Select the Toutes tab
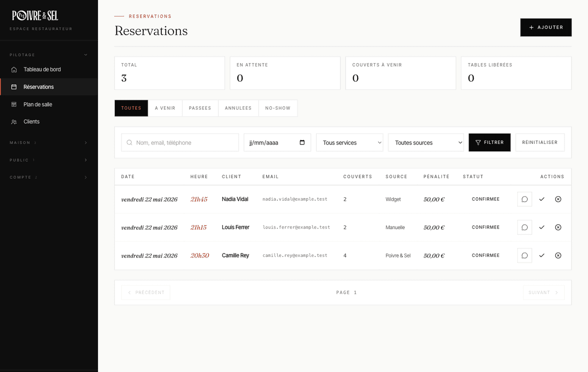The image size is (588, 372). (x=131, y=108)
